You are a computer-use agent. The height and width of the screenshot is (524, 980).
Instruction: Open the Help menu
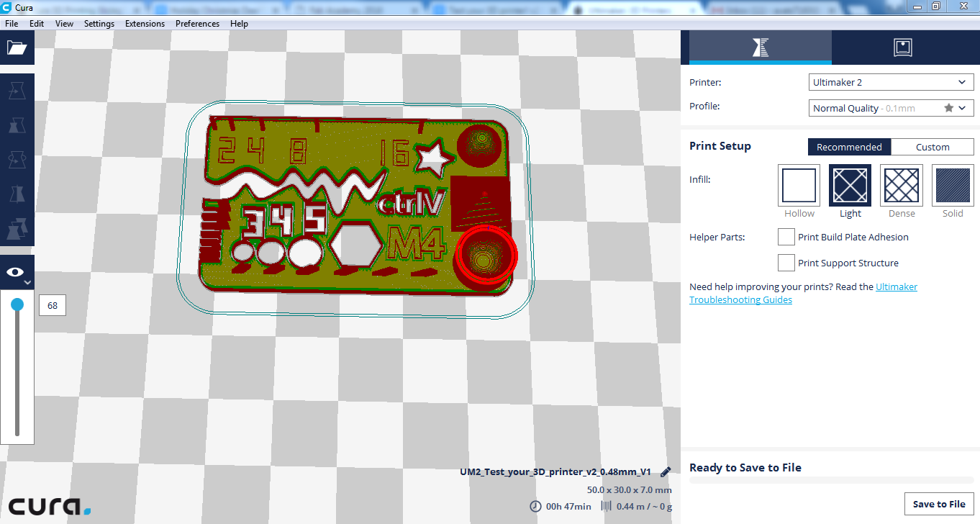coord(239,23)
